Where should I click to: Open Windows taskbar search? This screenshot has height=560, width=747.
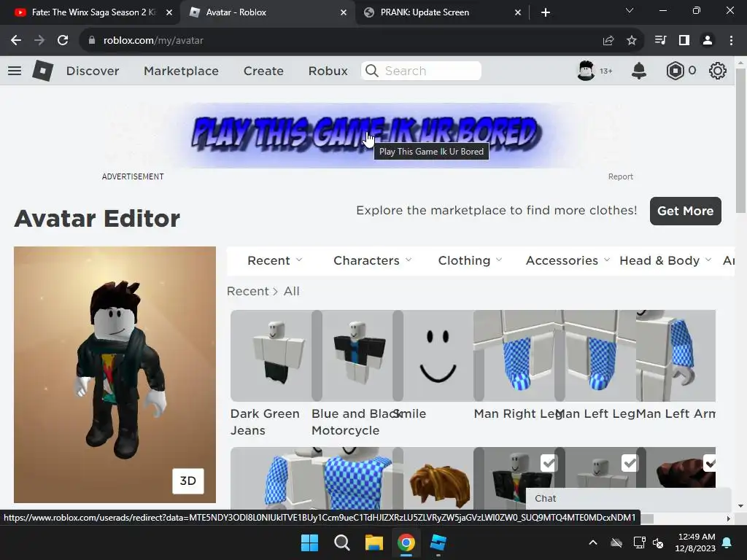[342, 542]
